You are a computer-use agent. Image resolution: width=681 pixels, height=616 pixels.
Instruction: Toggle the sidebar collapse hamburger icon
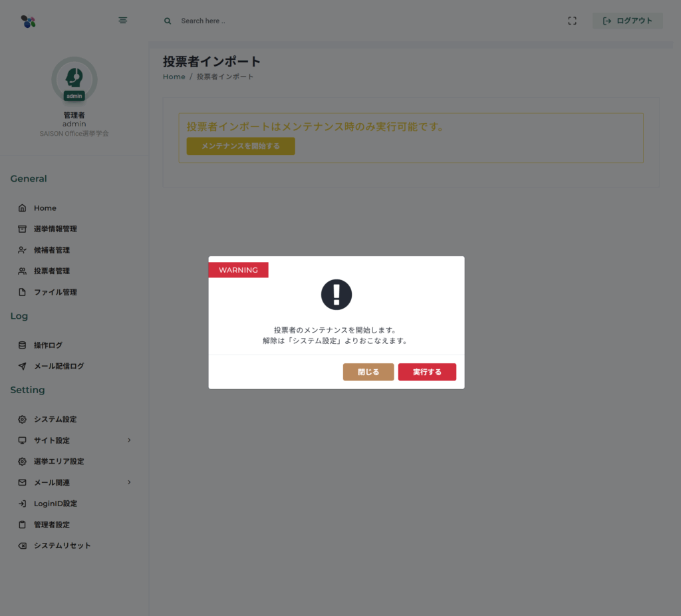(123, 21)
